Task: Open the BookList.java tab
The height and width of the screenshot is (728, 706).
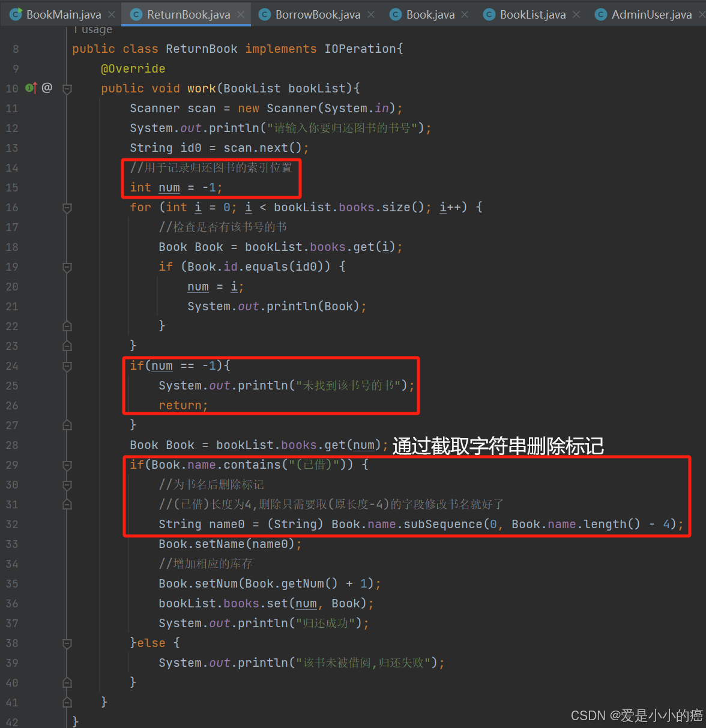Action: (533, 14)
